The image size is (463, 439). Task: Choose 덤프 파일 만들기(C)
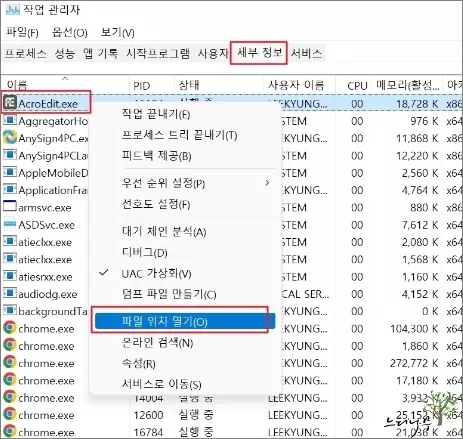(185, 294)
